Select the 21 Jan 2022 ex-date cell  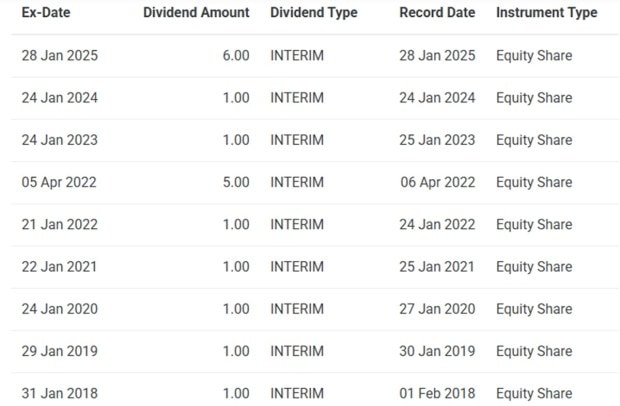[x=59, y=225]
